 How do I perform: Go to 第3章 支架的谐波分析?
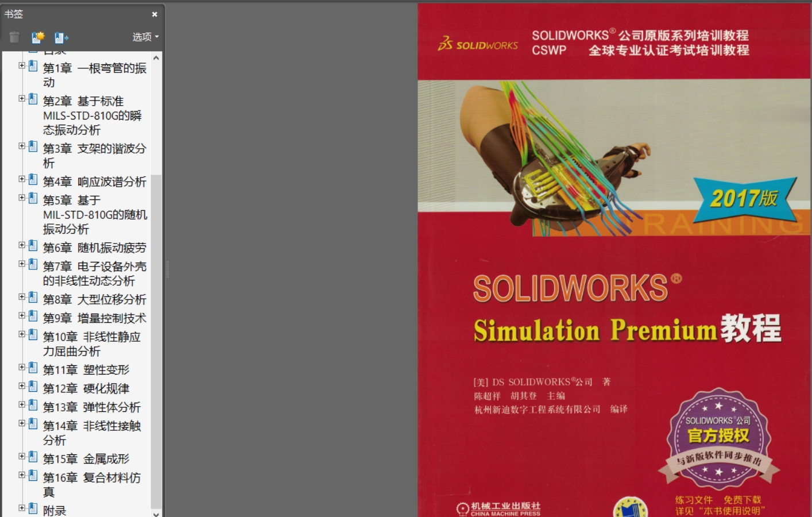pyautogui.click(x=95, y=156)
